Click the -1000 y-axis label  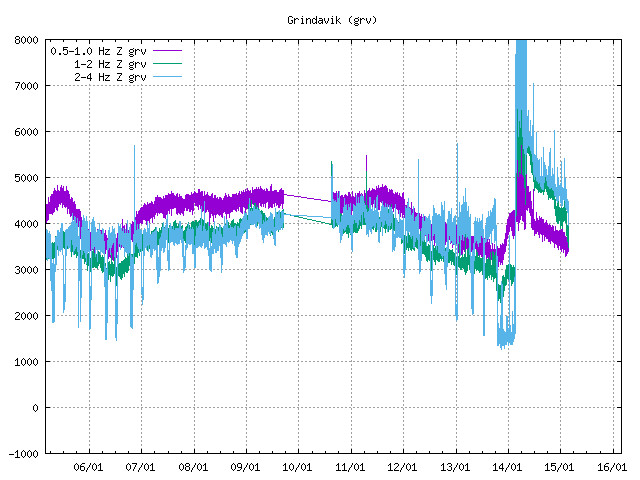coord(24,454)
